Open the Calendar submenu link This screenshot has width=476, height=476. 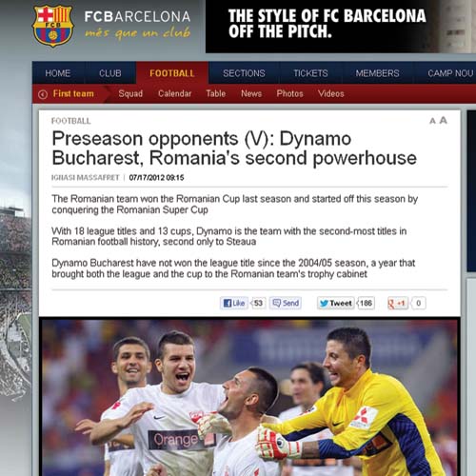click(175, 93)
